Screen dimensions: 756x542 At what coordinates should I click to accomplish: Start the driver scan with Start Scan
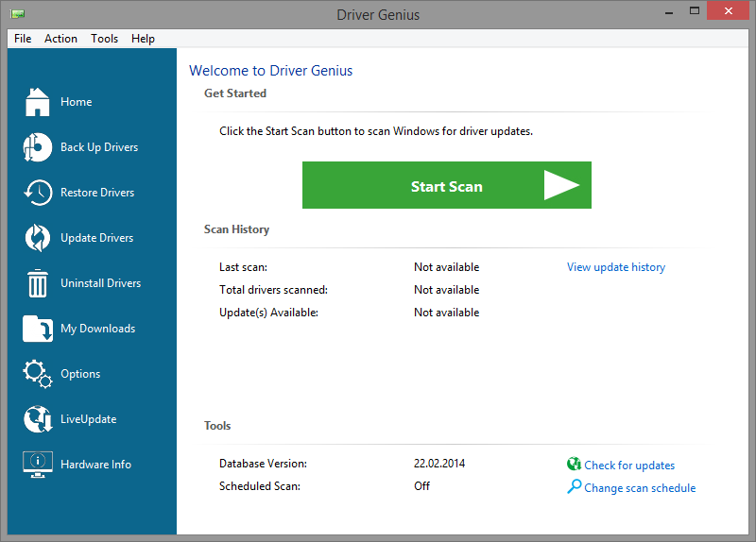[x=446, y=185]
